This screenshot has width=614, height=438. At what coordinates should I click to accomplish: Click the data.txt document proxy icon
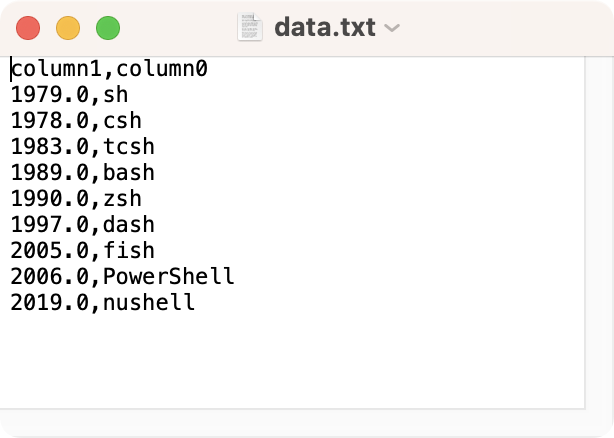tap(249, 27)
